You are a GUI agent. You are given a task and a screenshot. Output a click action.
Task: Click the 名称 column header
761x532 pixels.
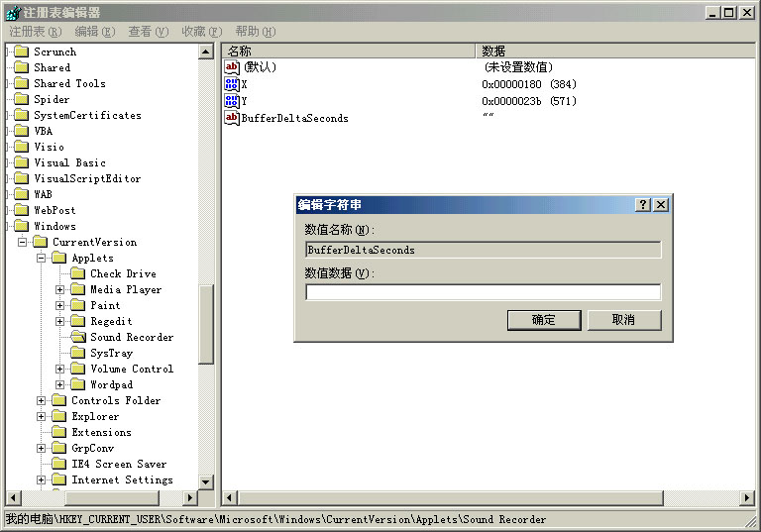pos(349,51)
